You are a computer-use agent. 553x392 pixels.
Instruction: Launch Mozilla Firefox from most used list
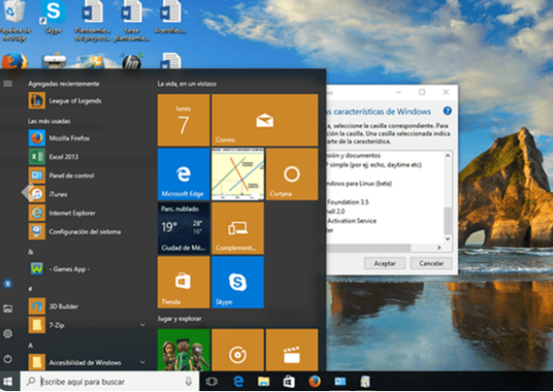point(64,137)
